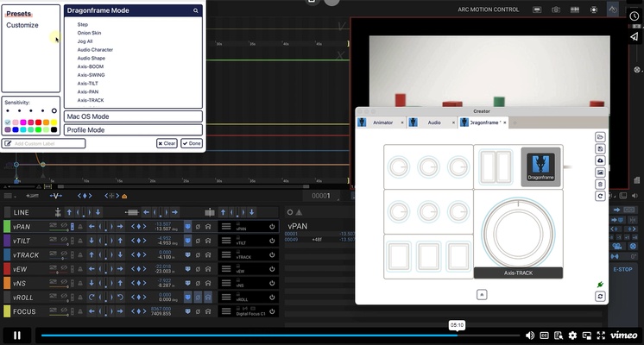Click large dial on Creator device

[x=518, y=233]
